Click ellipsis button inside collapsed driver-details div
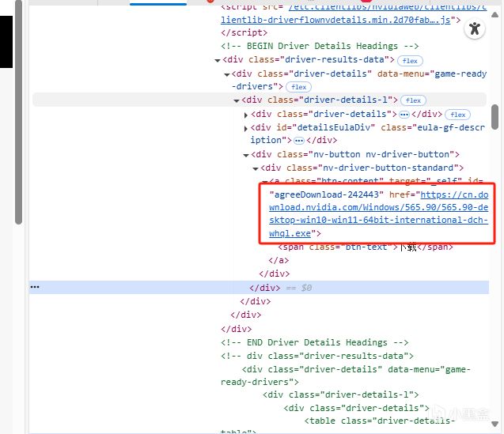Screen dimensions: 504x434 click(404, 115)
